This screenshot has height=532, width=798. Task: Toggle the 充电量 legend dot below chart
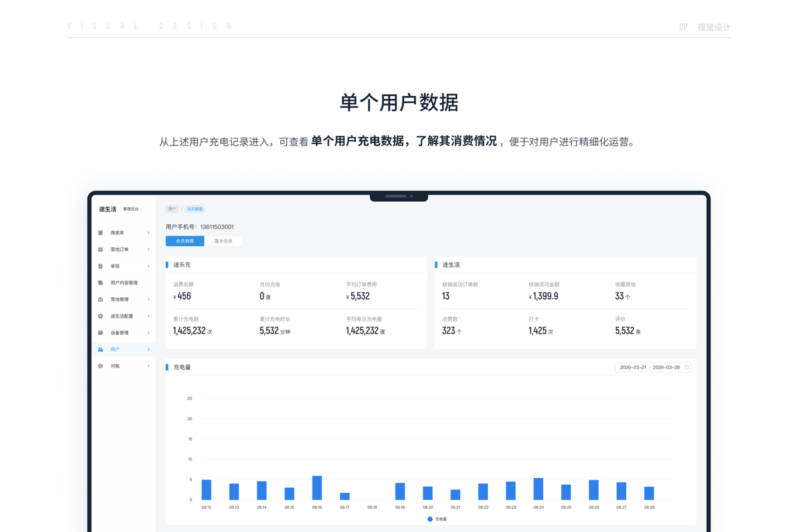click(x=429, y=519)
